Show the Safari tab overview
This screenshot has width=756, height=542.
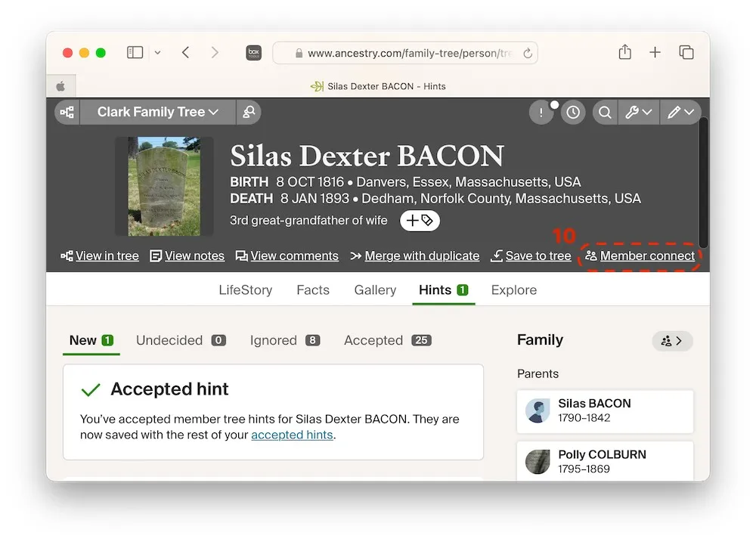click(686, 53)
